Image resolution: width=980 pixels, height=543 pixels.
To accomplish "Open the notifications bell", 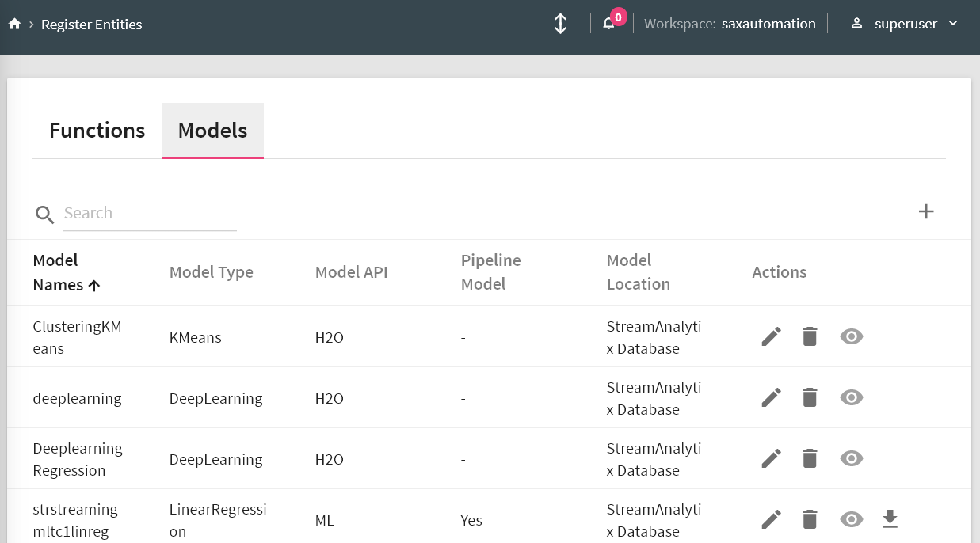I will tap(608, 24).
